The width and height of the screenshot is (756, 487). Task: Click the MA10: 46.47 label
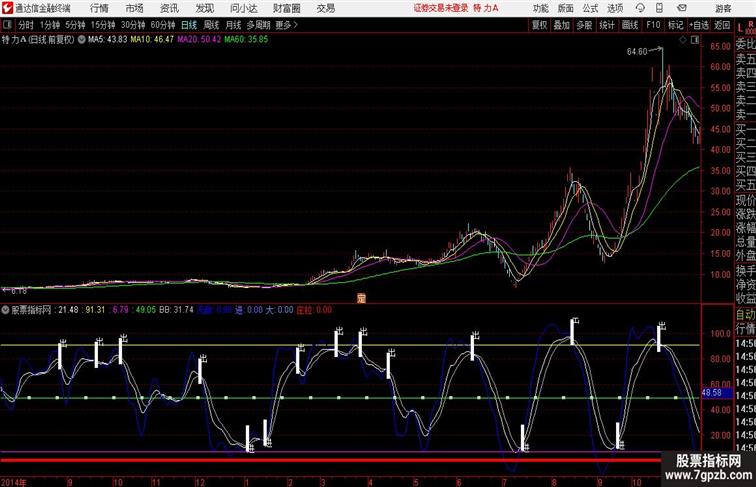click(152, 40)
